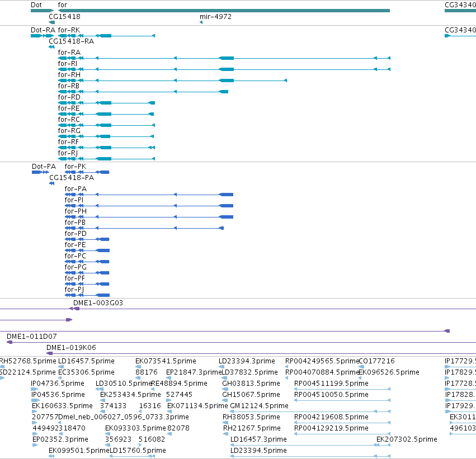Click the for-RJ transcript label
Screen dimensions: 476x459
coord(68,154)
